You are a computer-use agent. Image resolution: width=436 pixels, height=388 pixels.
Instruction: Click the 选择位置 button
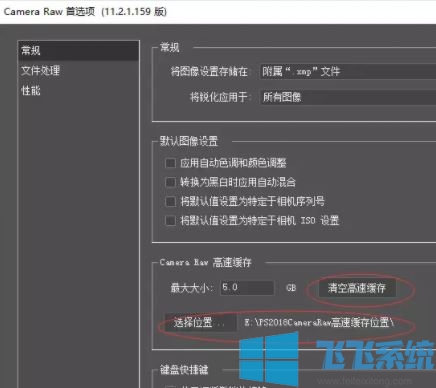coord(201,322)
